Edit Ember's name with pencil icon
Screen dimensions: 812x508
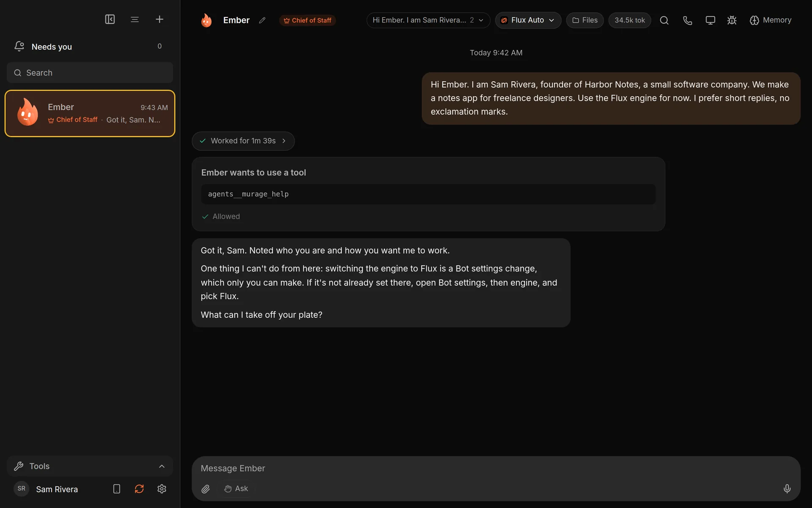pos(262,20)
